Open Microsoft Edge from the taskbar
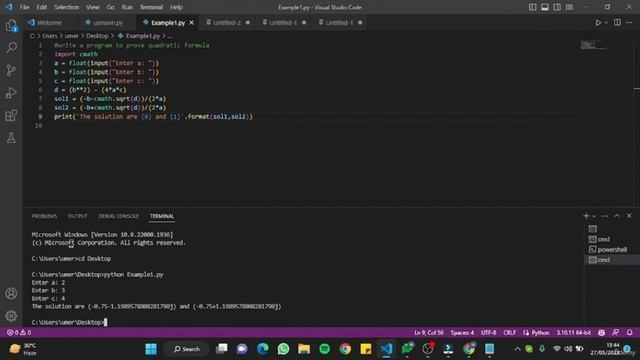Viewport: 640px width, 360px height. pyautogui.click(x=263, y=349)
